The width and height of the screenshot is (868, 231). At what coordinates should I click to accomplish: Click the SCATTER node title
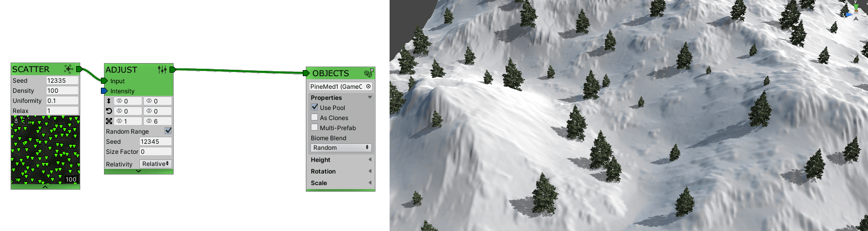point(31,69)
